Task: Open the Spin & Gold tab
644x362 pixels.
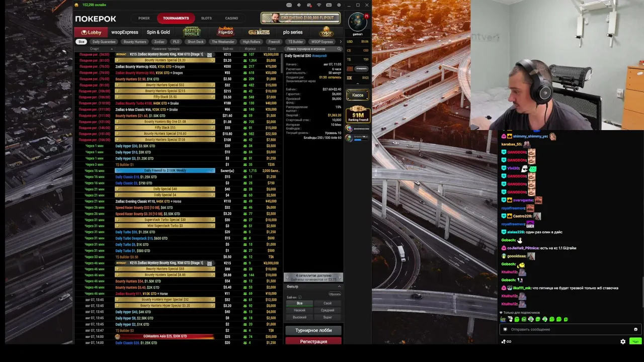Action: tap(158, 32)
